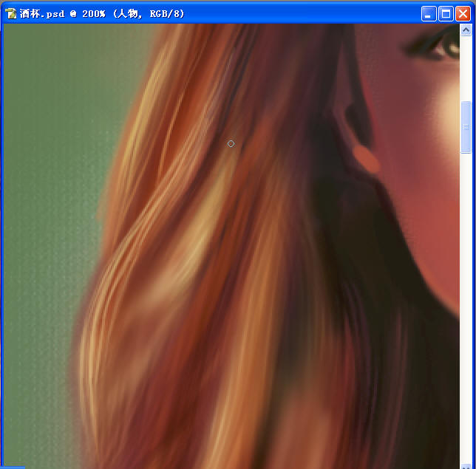Image resolution: width=476 pixels, height=469 pixels.
Task: Click the vertical scrollbar thumb
Action: click(466, 127)
